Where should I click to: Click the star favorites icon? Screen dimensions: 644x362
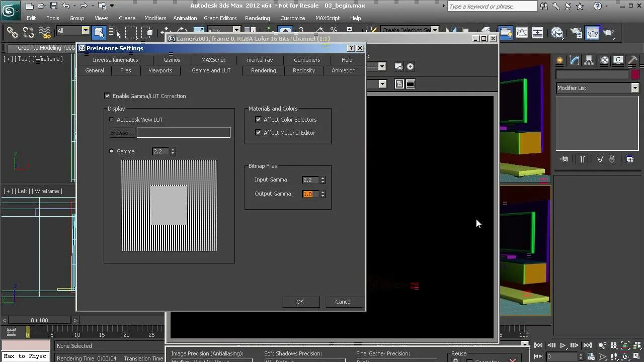[x=580, y=7]
